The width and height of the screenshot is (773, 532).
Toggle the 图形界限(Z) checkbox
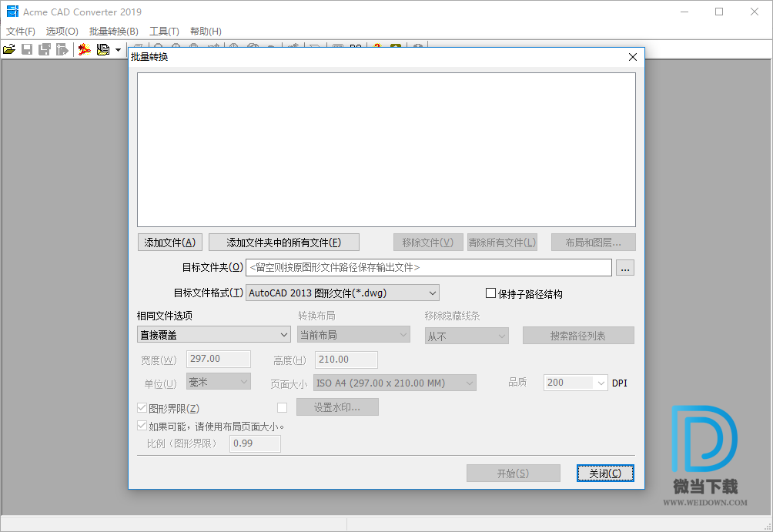[142, 408]
